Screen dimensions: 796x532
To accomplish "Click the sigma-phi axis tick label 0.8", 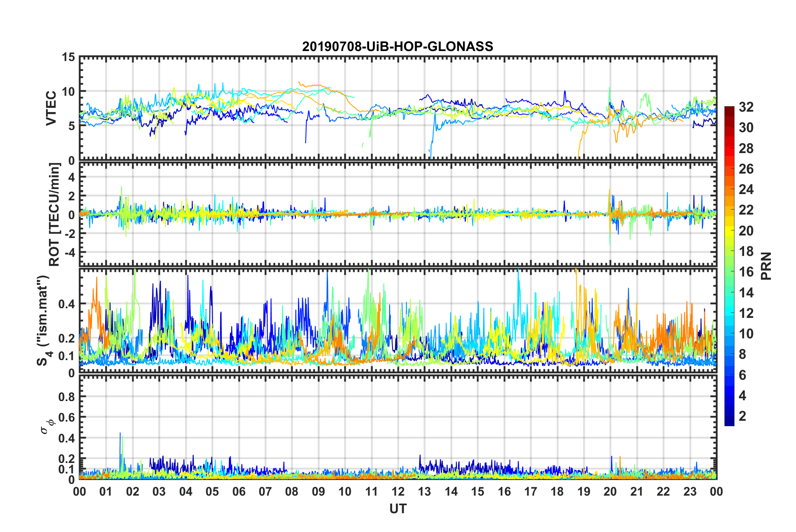I will pyautogui.click(x=67, y=396).
